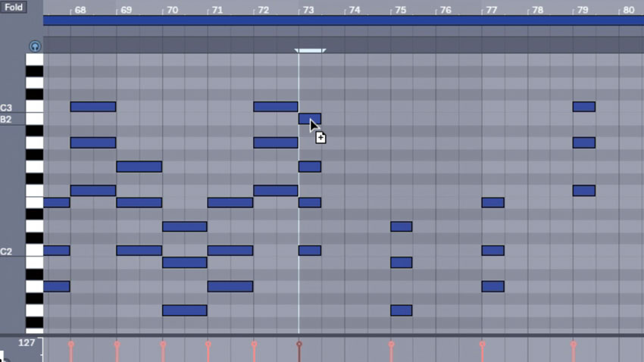Select the short E2 note at bar 77

pyautogui.click(x=493, y=202)
